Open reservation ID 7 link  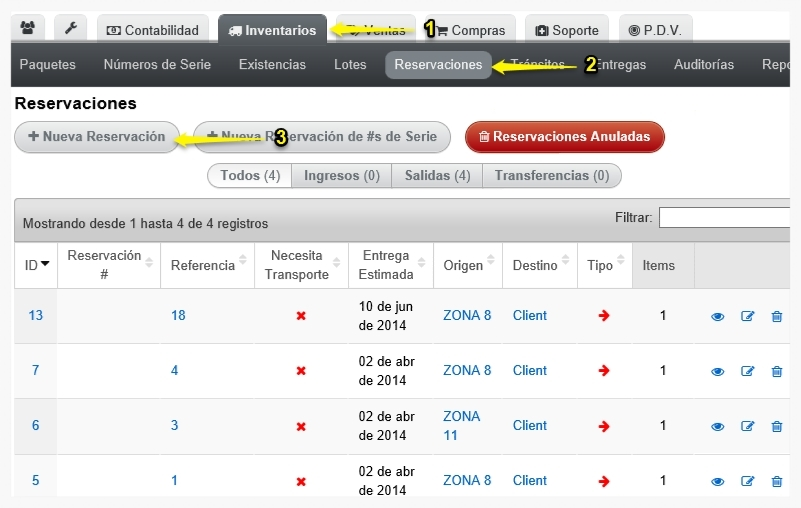(x=35, y=370)
